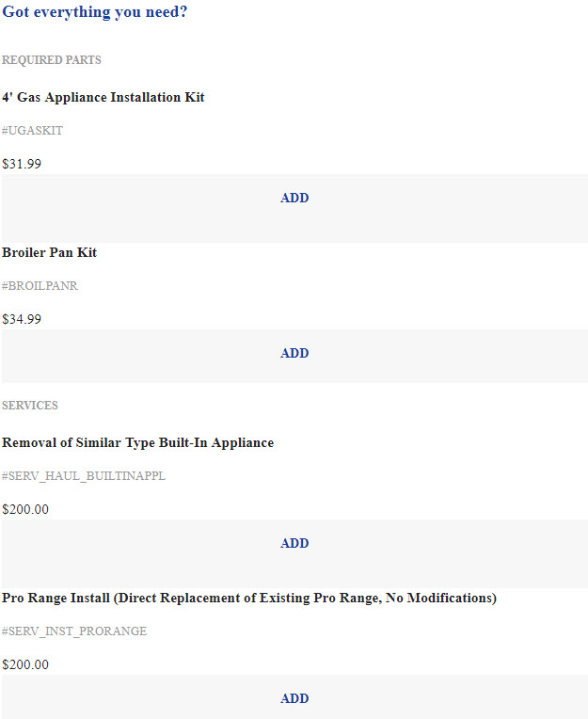Click the $34.99 price

click(22, 319)
